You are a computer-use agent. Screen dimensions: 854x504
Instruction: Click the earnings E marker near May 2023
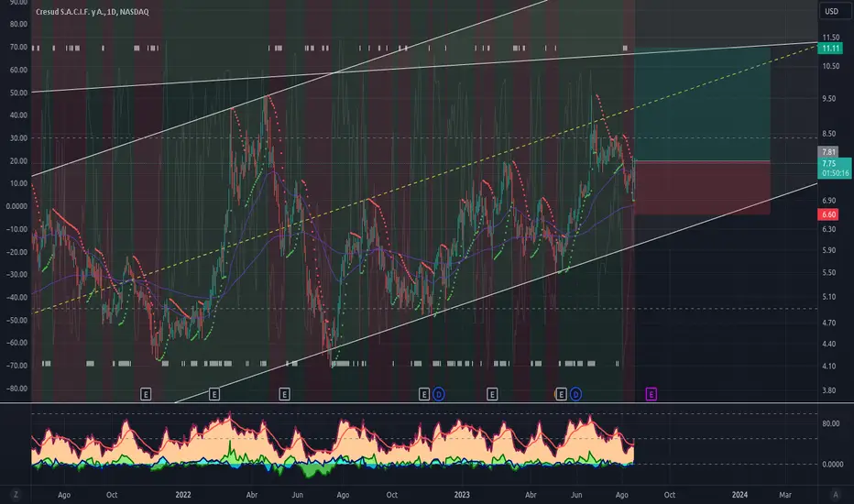pyautogui.click(x=561, y=394)
